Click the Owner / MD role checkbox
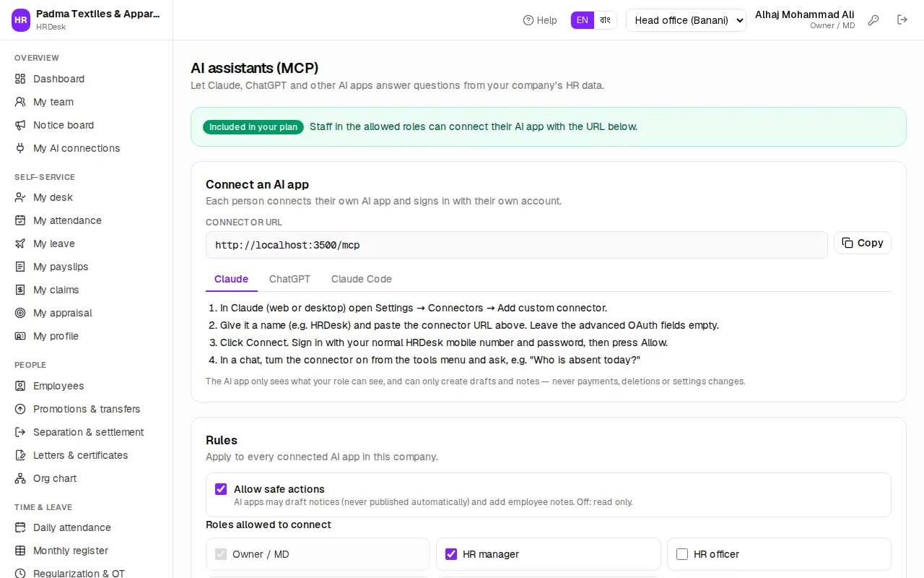The image size is (924, 578). (x=221, y=554)
